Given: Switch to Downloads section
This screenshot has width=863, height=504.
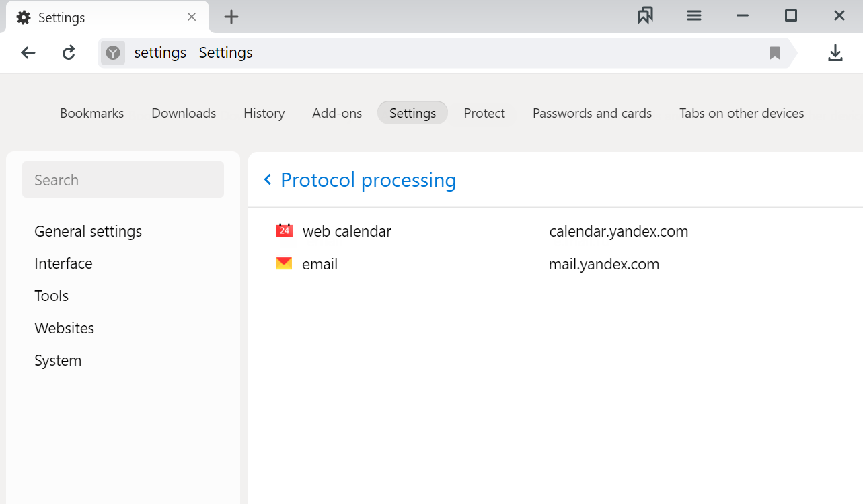Looking at the screenshot, I should pos(184,113).
